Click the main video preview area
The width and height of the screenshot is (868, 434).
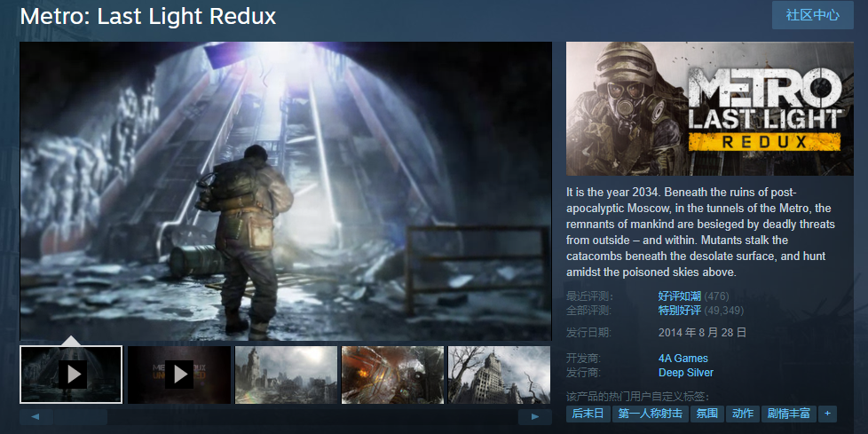(x=286, y=191)
